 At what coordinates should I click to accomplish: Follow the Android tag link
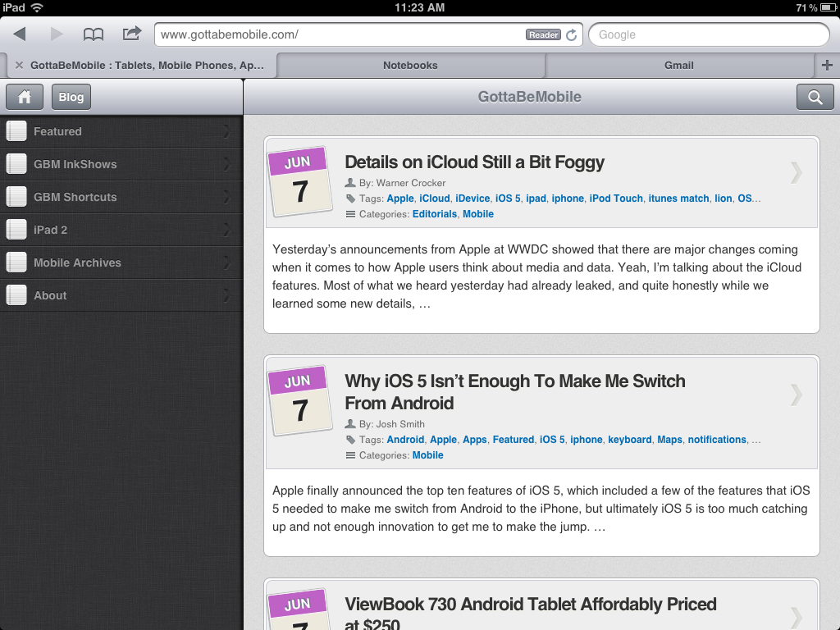tap(405, 440)
